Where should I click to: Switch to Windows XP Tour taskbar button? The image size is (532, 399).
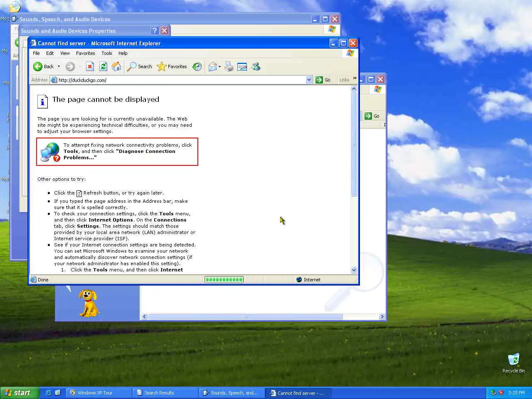[x=99, y=393]
